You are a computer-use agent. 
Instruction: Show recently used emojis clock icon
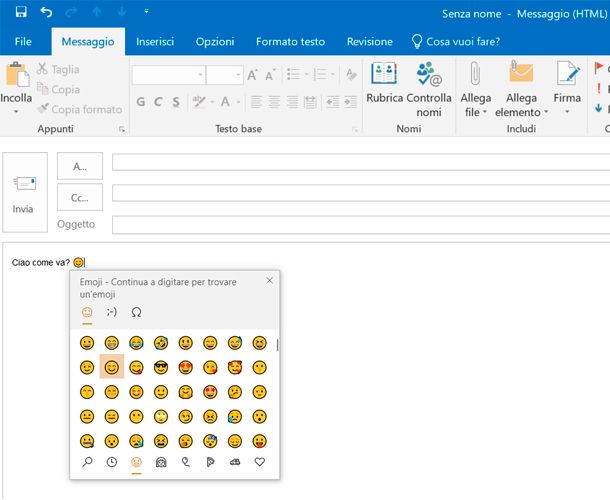[x=112, y=462]
